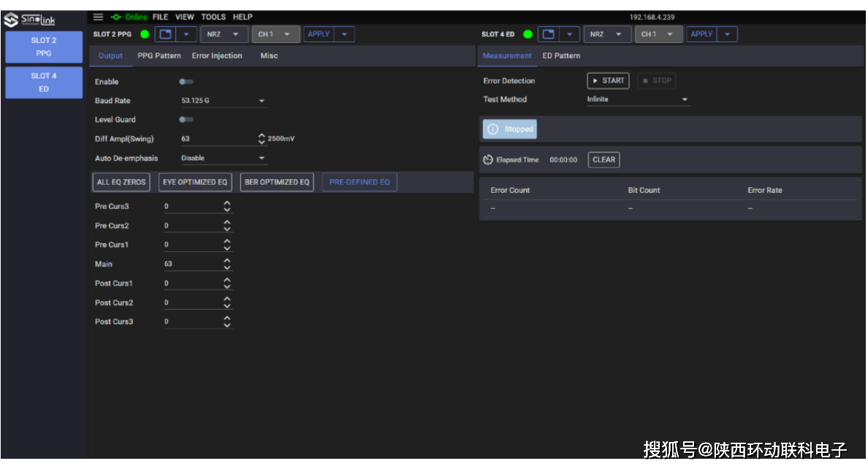Screen dimensions: 868x469
Task: Click the EYE OPTIMIZED EQ button
Action: pos(195,182)
